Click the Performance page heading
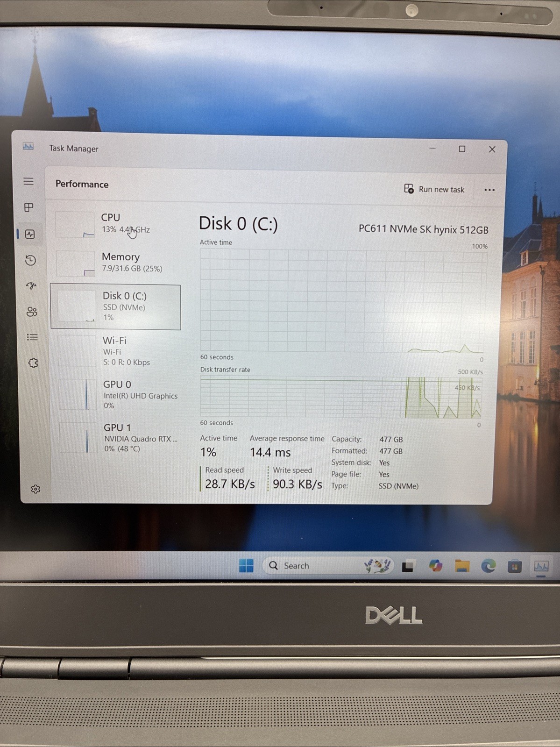 click(x=82, y=184)
